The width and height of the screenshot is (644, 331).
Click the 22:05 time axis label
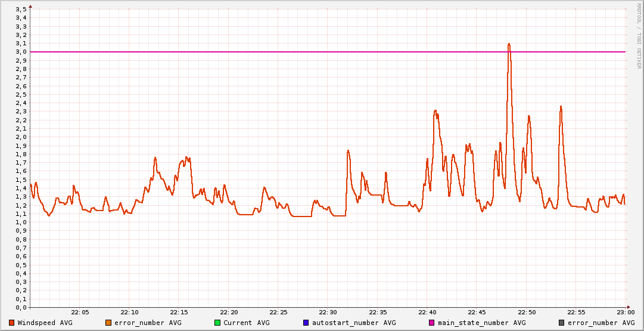(x=80, y=313)
